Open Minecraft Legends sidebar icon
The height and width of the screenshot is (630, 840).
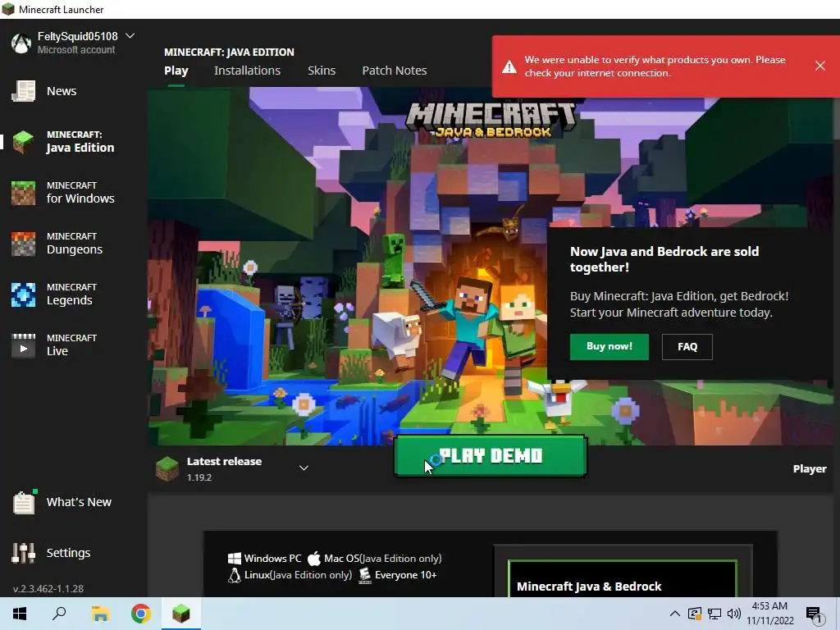[x=24, y=294]
